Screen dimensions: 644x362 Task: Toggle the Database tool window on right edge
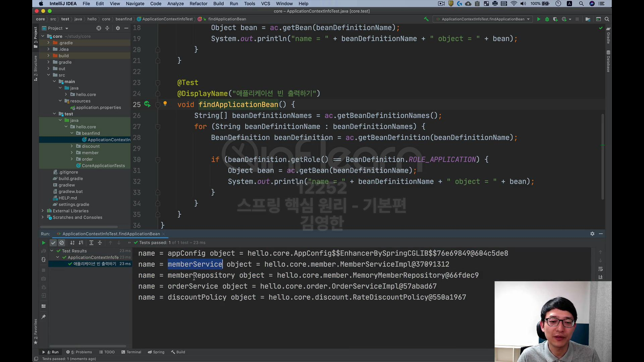(608, 61)
